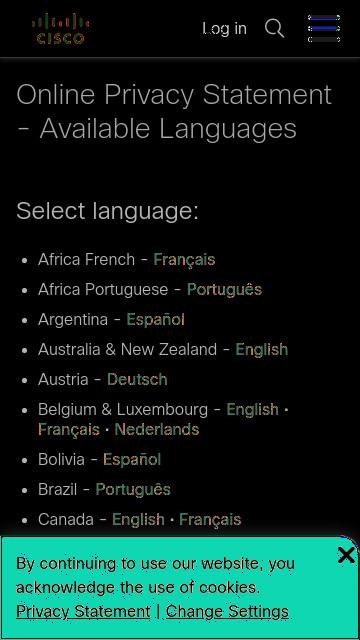Open Africa French Français link
This screenshot has height=640, width=360.
point(184,260)
